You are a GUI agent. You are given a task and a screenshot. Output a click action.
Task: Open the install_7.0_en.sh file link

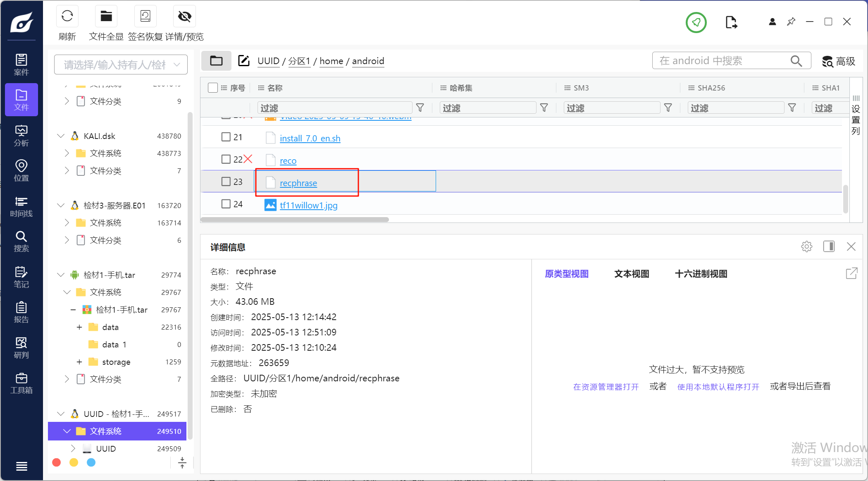pyautogui.click(x=310, y=139)
